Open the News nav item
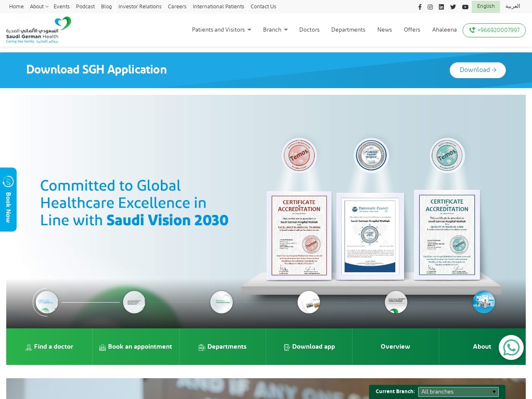The image size is (532, 399). (384, 30)
